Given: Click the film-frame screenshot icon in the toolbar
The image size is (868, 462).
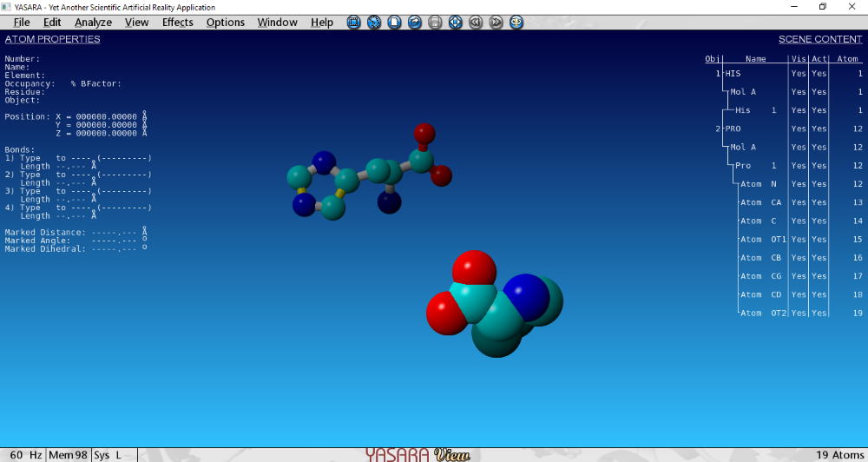Looking at the screenshot, I should click(x=354, y=23).
